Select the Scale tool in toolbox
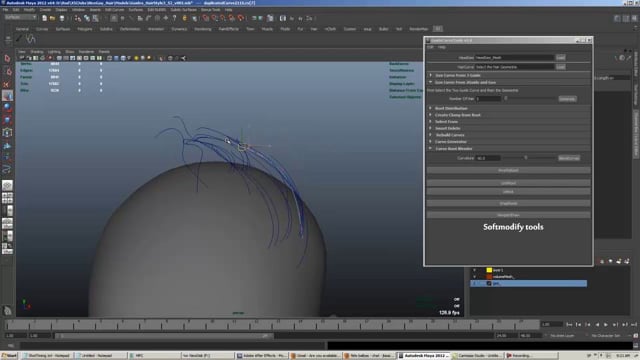 click(7, 120)
